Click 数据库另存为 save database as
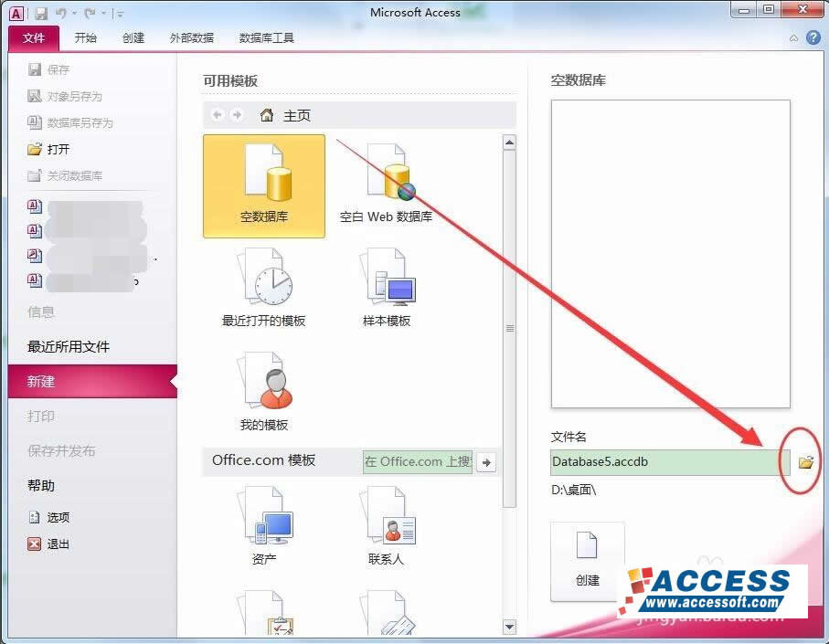 coord(69,122)
